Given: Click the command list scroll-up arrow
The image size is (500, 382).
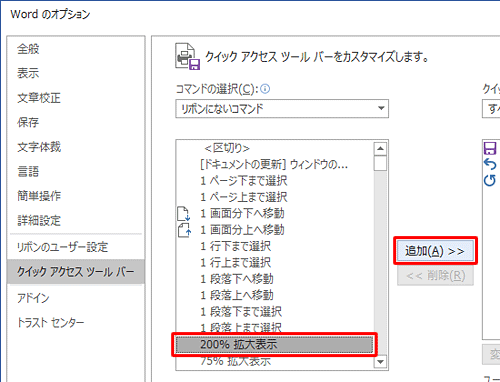Looking at the screenshot, I should pos(380,148).
